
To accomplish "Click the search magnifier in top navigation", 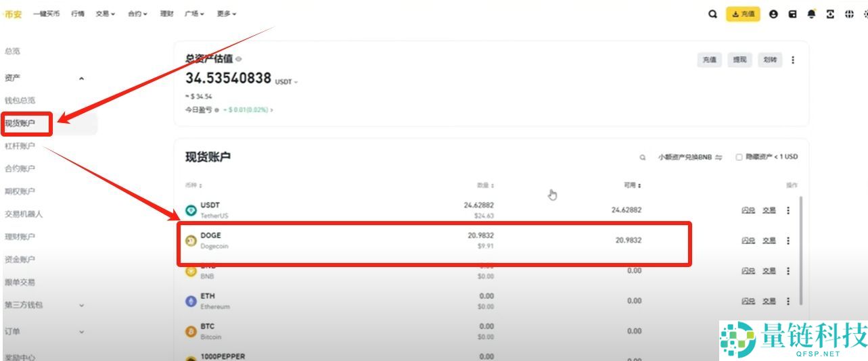I will 712,14.
